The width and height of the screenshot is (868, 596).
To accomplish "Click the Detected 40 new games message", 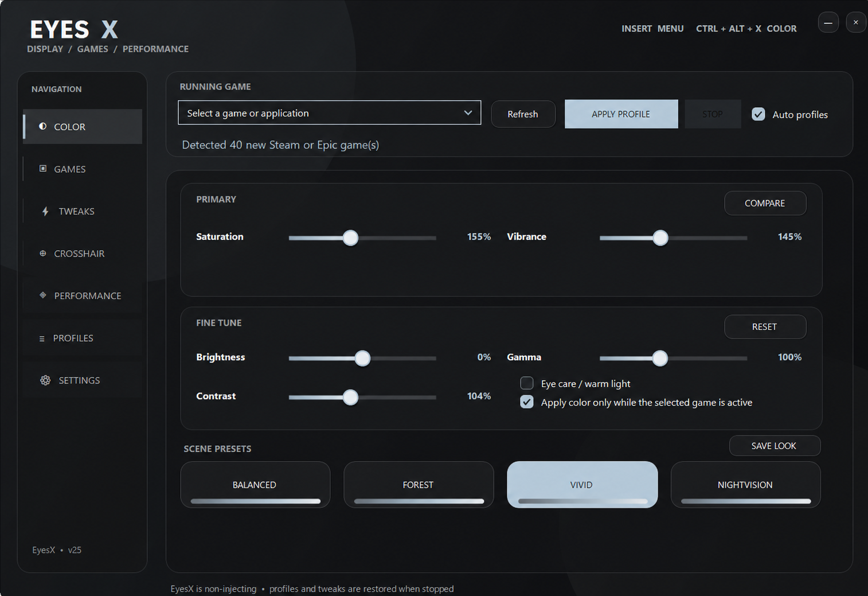I will pyautogui.click(x=280, y=145).
